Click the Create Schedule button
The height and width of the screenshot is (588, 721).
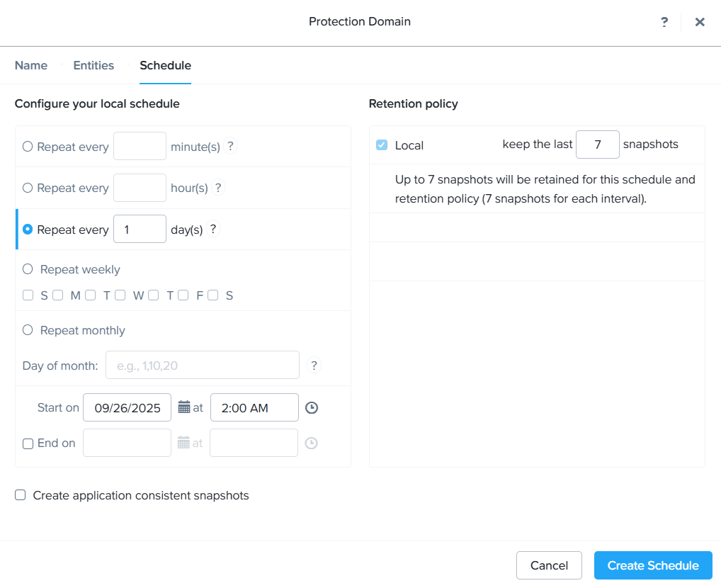(653, 565)
